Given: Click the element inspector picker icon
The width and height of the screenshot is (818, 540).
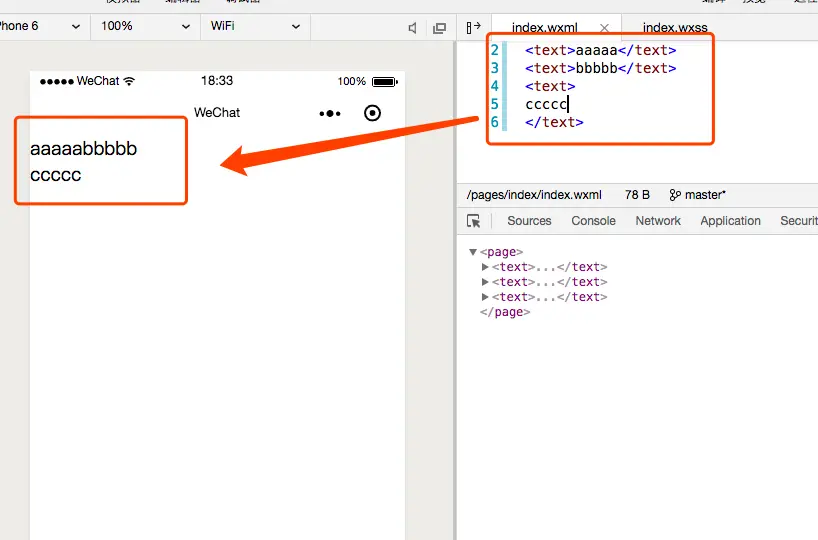Looking at the screenshot, I should click(x=474, y=221).
